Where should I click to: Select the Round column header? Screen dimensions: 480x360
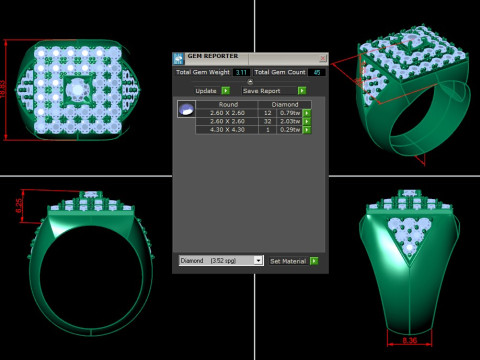tap(228, 104)
